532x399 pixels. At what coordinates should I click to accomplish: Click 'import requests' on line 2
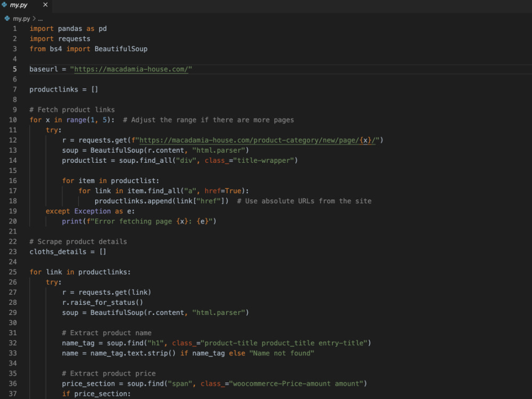coord(60,39)
